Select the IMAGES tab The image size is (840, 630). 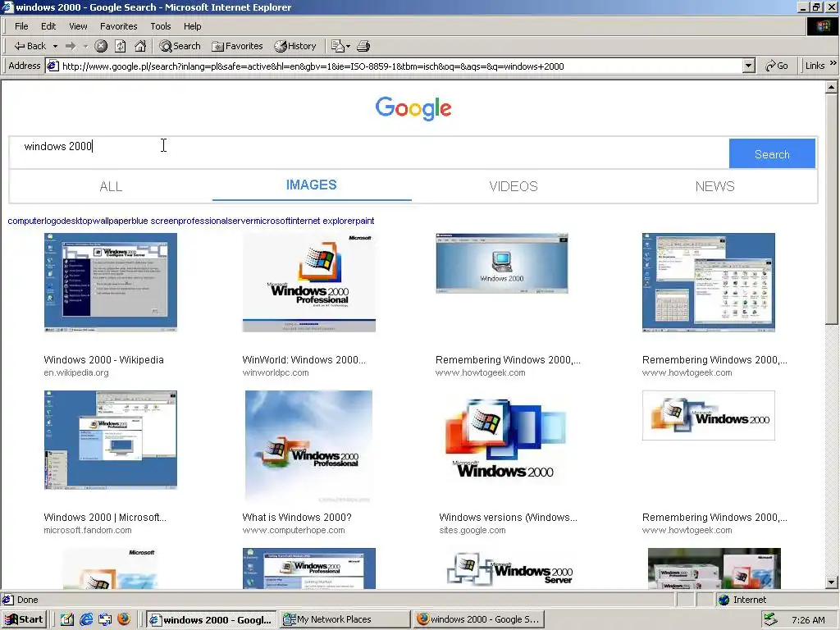coord(311,185)
